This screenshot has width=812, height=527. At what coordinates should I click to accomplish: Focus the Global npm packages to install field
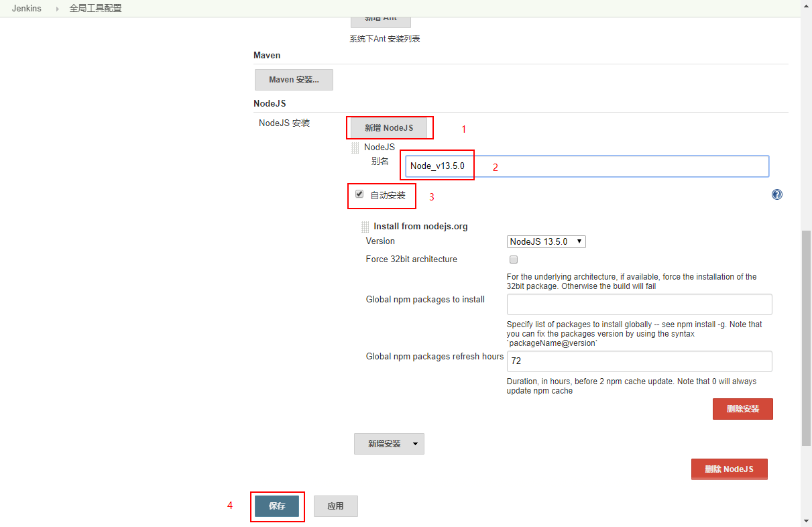click(640, 304)
